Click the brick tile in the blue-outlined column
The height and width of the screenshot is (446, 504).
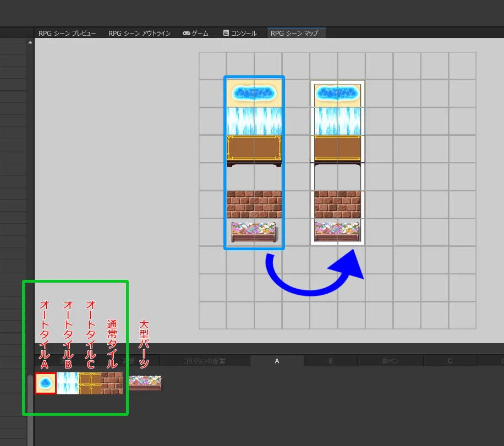pyautogui.click(x=254, y=205)
